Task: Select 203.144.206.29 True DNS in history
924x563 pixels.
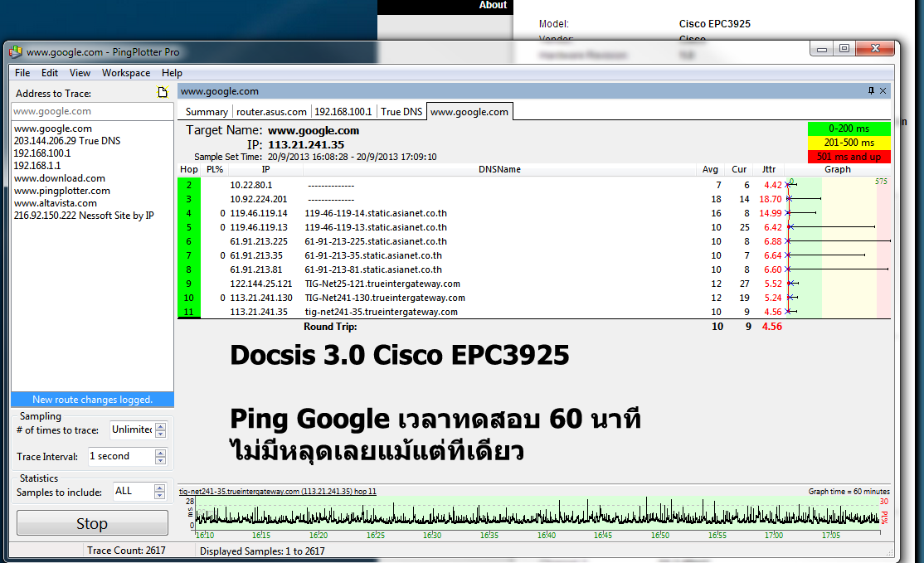Action: click(x=67, y=141)
